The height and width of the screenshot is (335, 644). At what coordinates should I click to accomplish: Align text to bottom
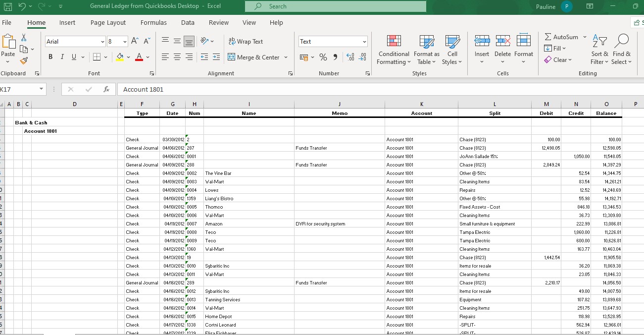pos(189,42)
